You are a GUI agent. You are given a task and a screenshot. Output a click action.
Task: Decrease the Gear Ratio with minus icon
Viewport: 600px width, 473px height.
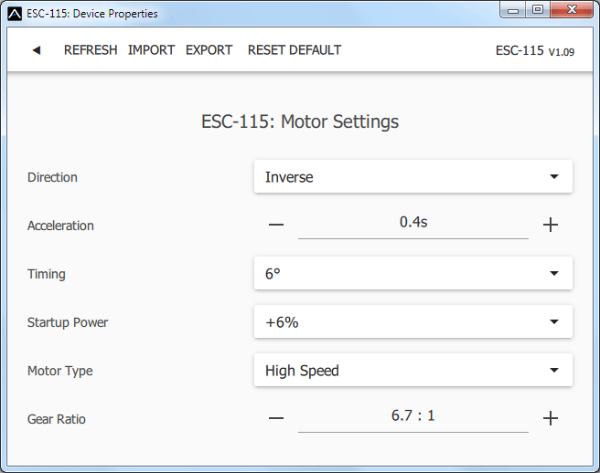click(276, 418)
